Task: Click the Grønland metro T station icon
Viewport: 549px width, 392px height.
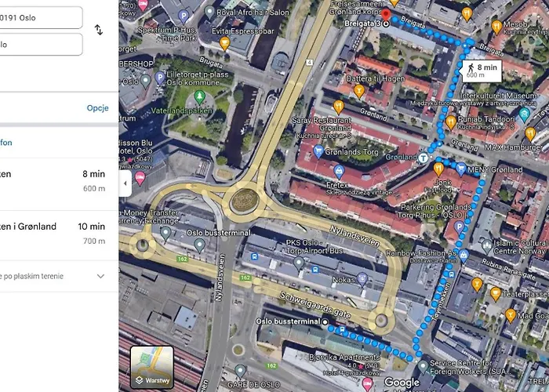Action: [x=423, y=158]
